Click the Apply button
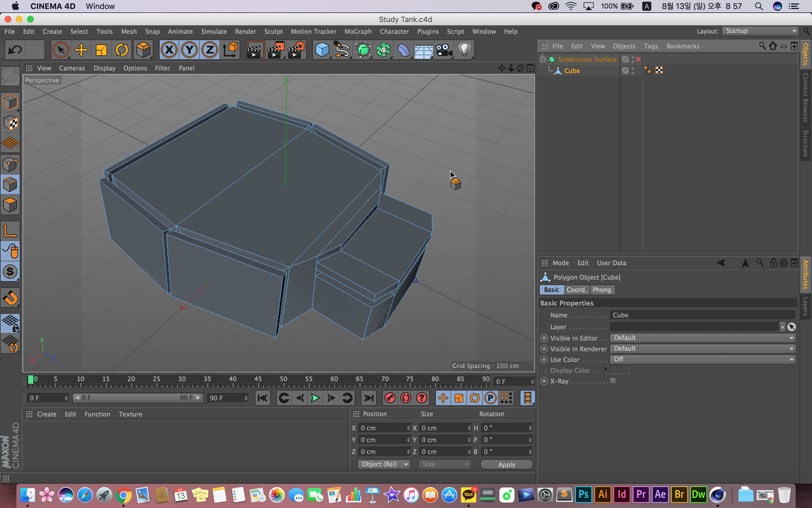This screenshot has width=812, height=508. [507, 465]
